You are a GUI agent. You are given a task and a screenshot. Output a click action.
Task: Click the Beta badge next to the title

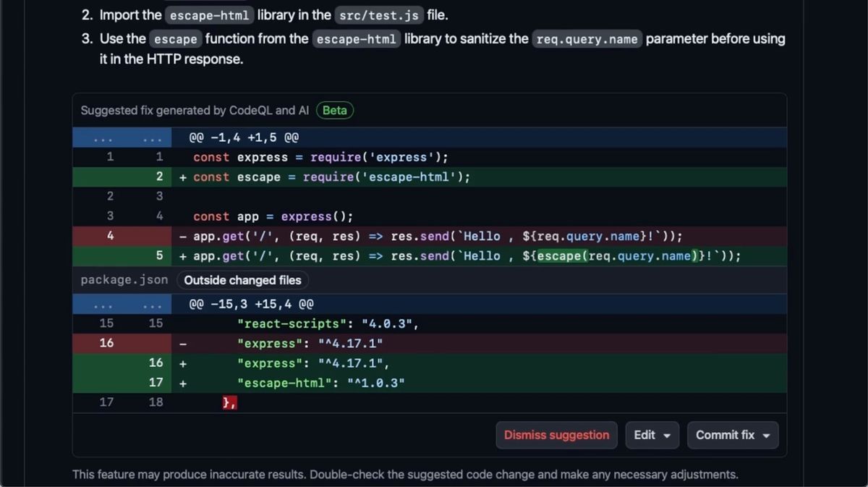click(x=334, y=110)
